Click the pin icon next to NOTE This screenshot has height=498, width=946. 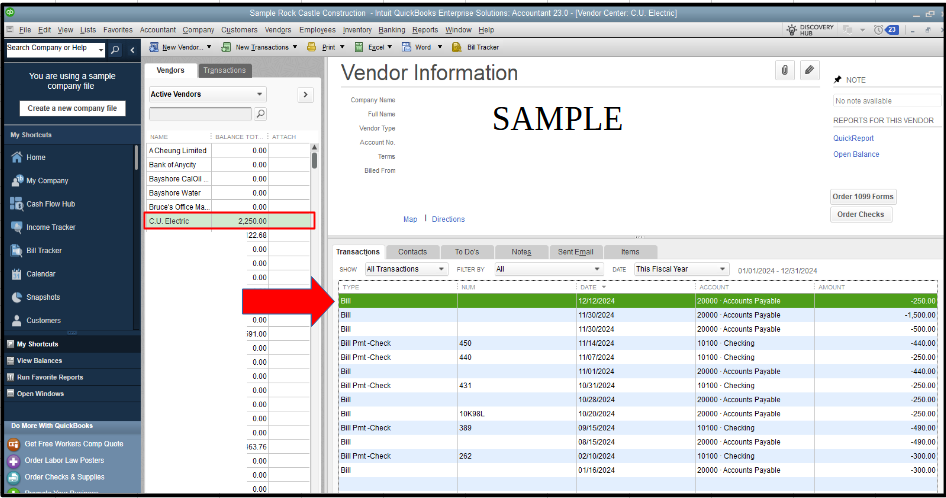click(837, 80)
